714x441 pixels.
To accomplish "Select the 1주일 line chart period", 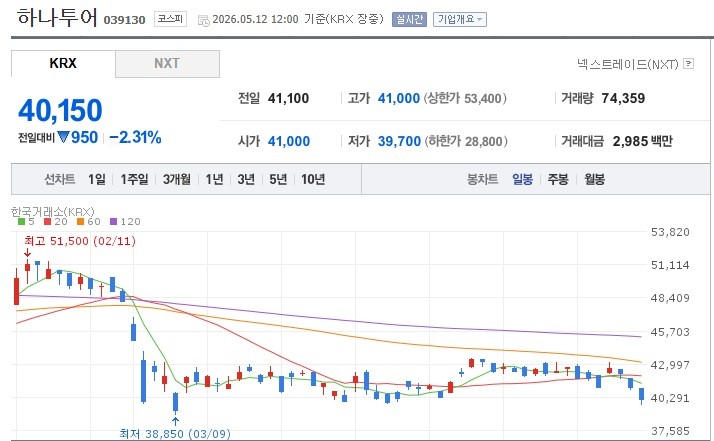I will tap(134, 179).
